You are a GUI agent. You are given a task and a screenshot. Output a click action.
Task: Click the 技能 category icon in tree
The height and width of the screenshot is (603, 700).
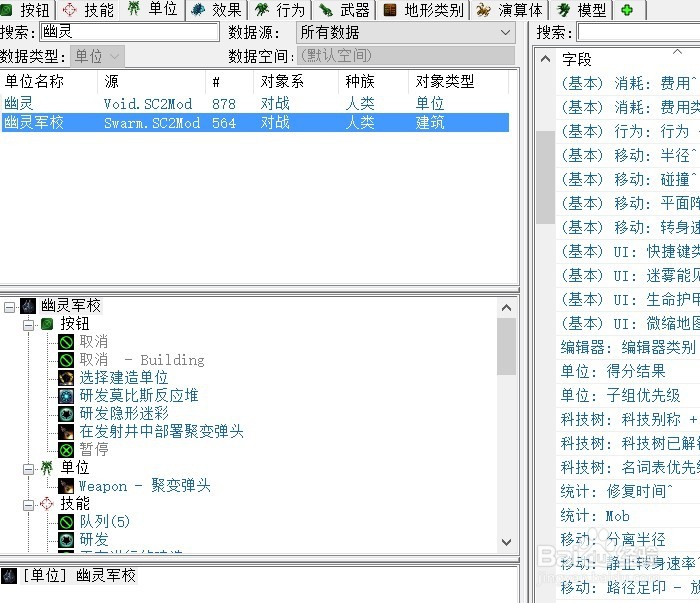coord(47,504)
